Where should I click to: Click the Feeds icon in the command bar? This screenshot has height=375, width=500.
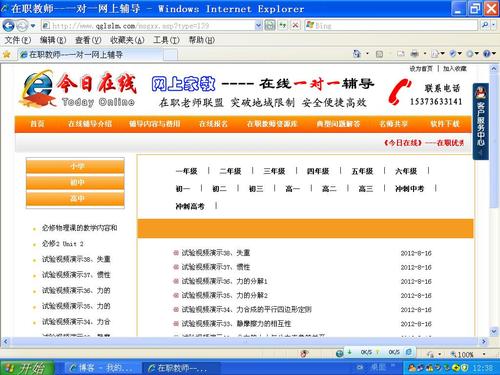pos(379,54)
